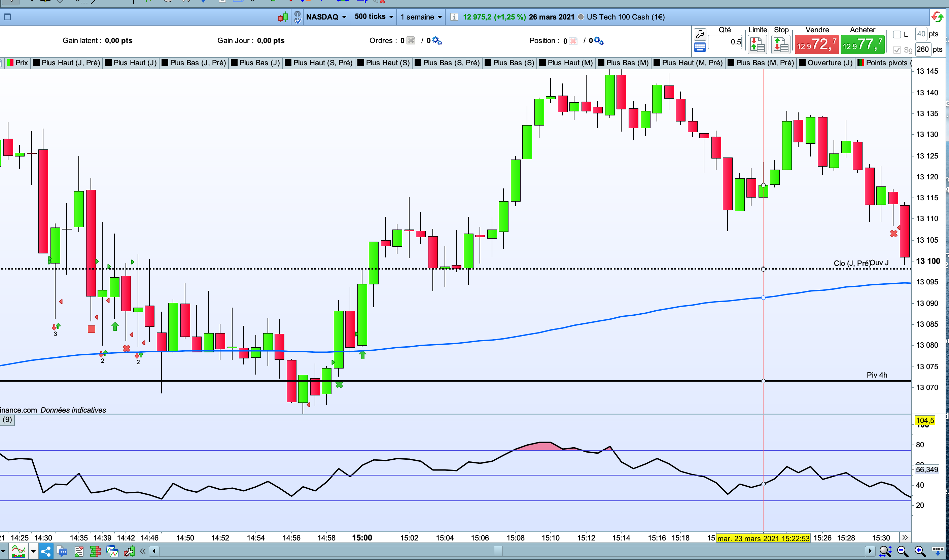Click the chart settings wrench-candlestick icon
This screenshot has width=949, height=560.
[129, 552]
